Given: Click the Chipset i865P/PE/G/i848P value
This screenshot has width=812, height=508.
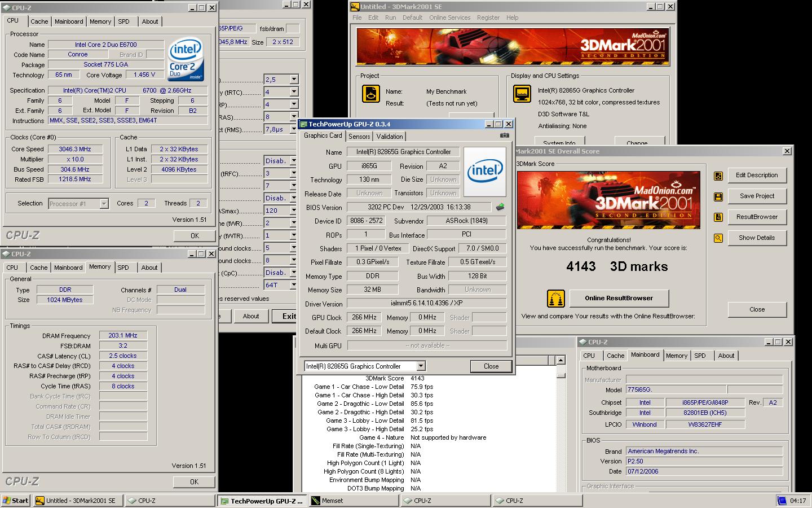Looking at the screenshot, I should point(705,402).
